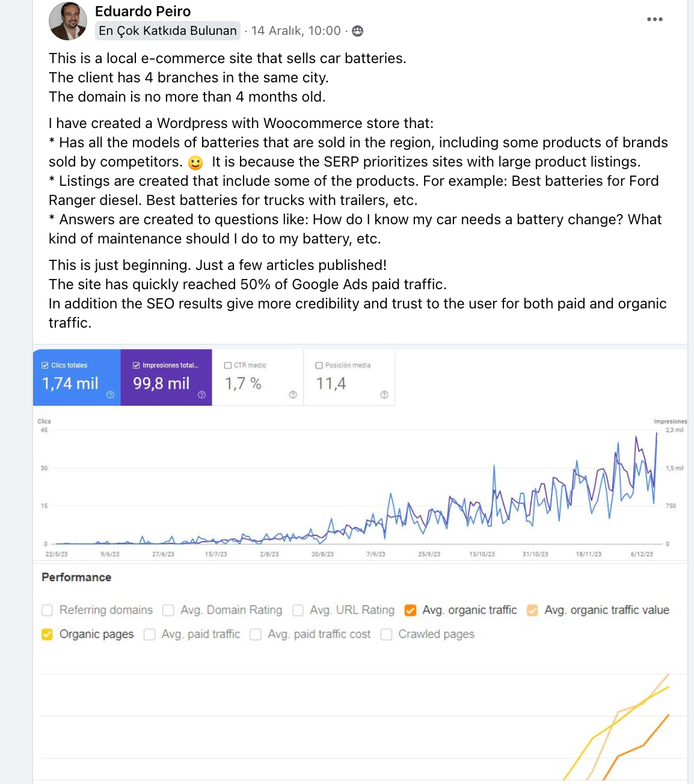
Task: Click Eduardo Peiro's profile picture
Action: [68, 21]
